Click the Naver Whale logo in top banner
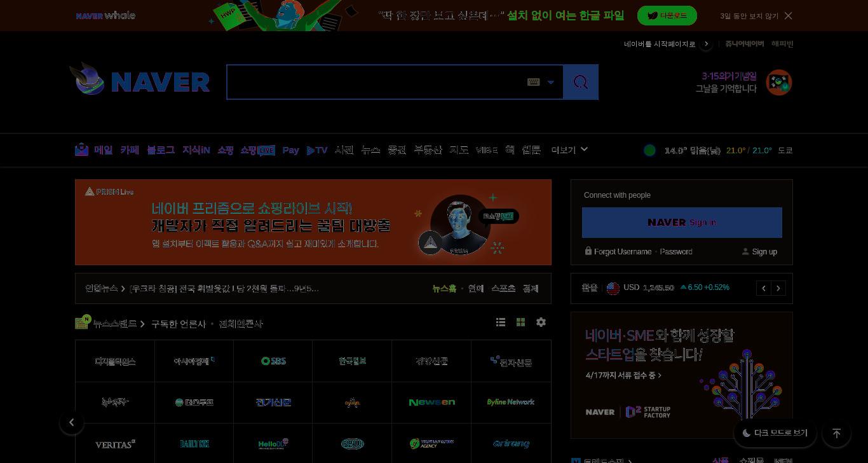 [105, 15]
